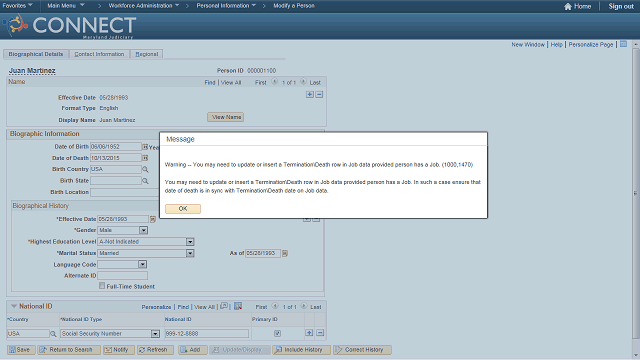The height and width of the screenshot is (360, 640).
Task: Show previous row in National ID grid
Action: coord(275,306)
